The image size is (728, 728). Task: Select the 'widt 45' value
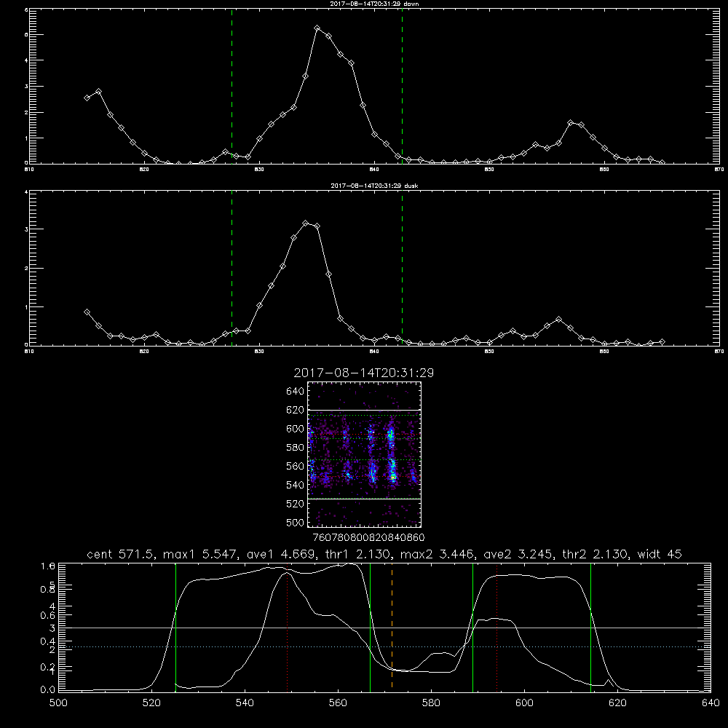click(660, 554)
